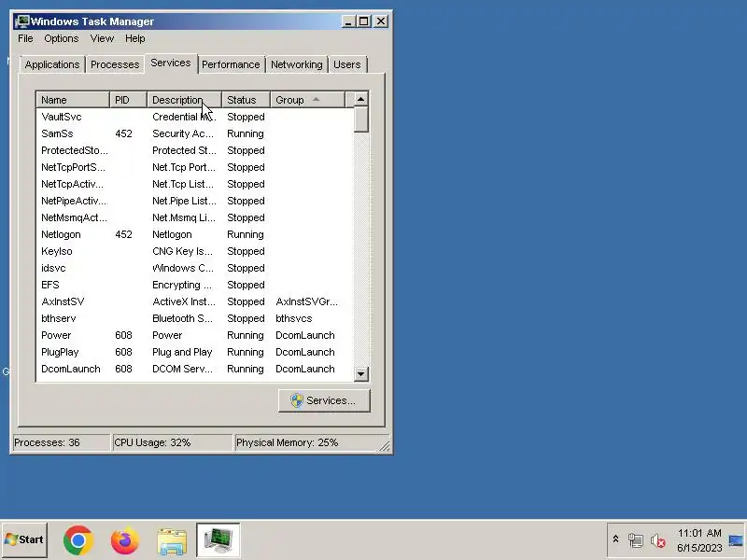Select the EFS service row
The width and height of the screenshot is (747, 560).
point(195,285)
